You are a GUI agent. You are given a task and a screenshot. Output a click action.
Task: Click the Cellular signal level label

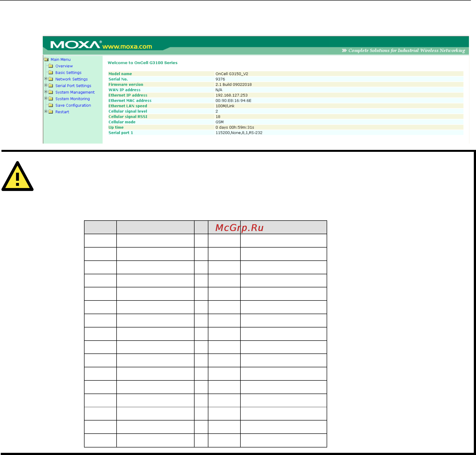pyautogui.click(x=128, y=111)
